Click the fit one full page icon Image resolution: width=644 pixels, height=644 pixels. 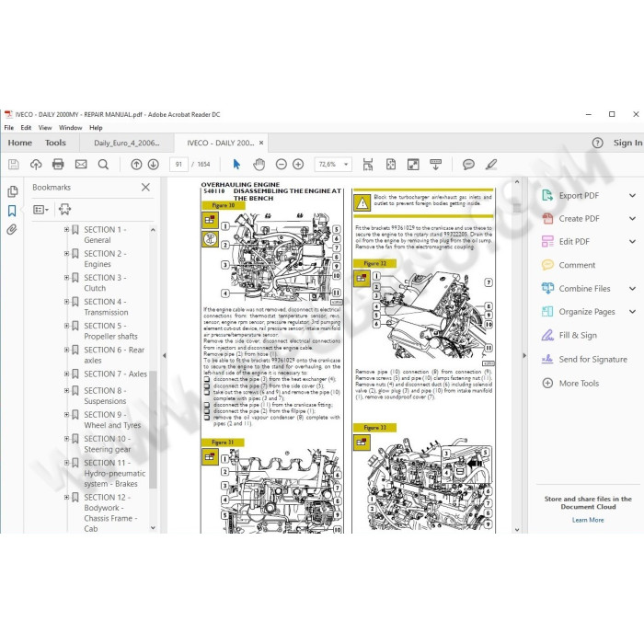point(391,165)
